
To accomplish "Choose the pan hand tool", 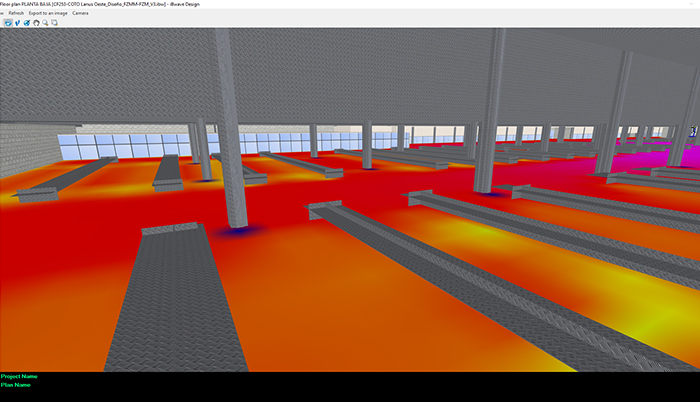I will tap(35, 21).
